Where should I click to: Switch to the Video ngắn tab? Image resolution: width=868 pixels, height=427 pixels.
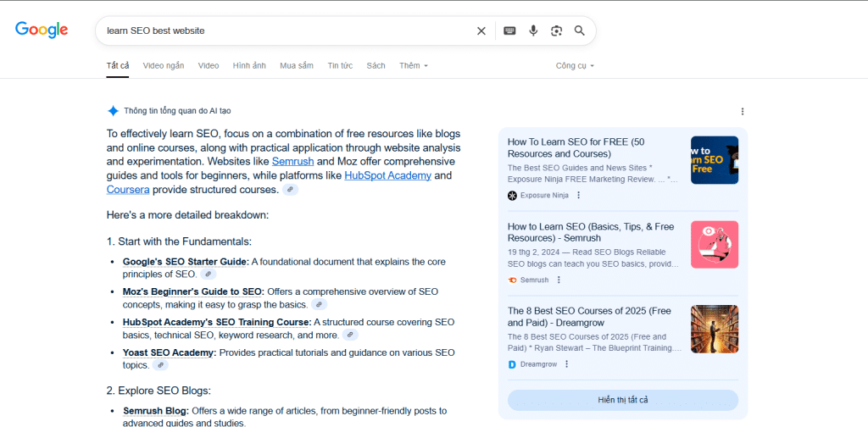coord(164,65)
